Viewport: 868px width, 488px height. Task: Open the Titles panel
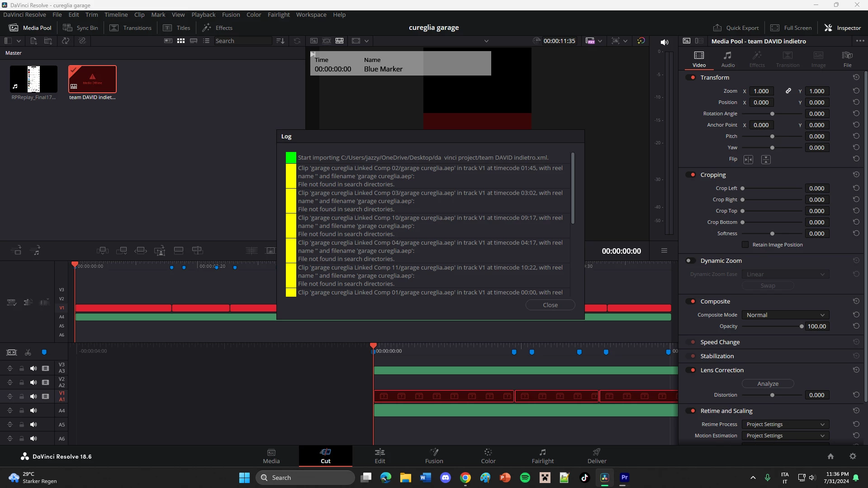pyautogui.click(x=177, y=28)
